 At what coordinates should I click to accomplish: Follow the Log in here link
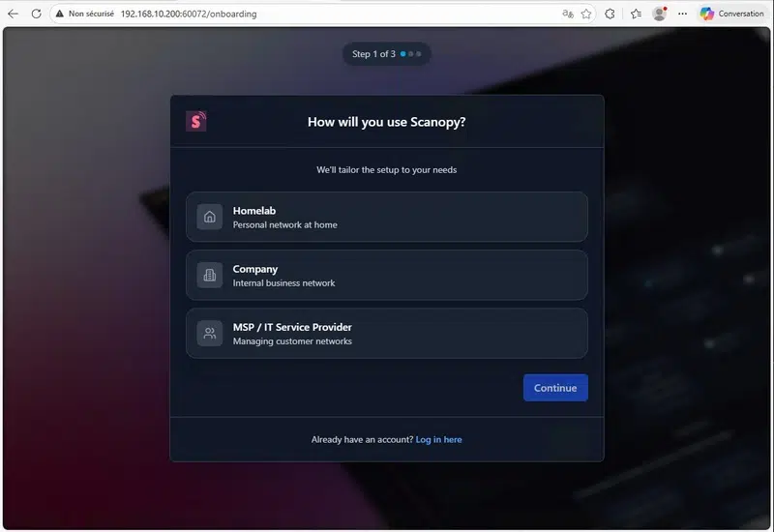click(x=438, y=440)
